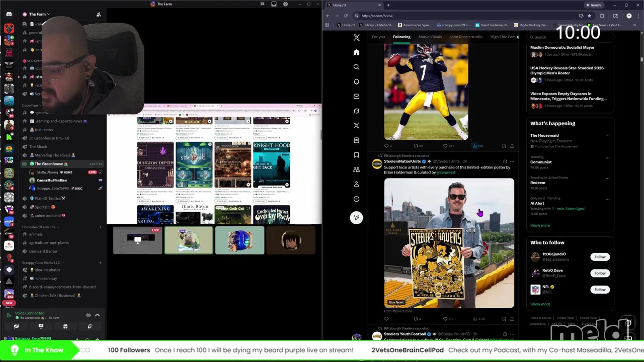Screen dimensions: 644x362
Task: Disconnect from the Discord voice channel
Action: [x=97, y=315]
